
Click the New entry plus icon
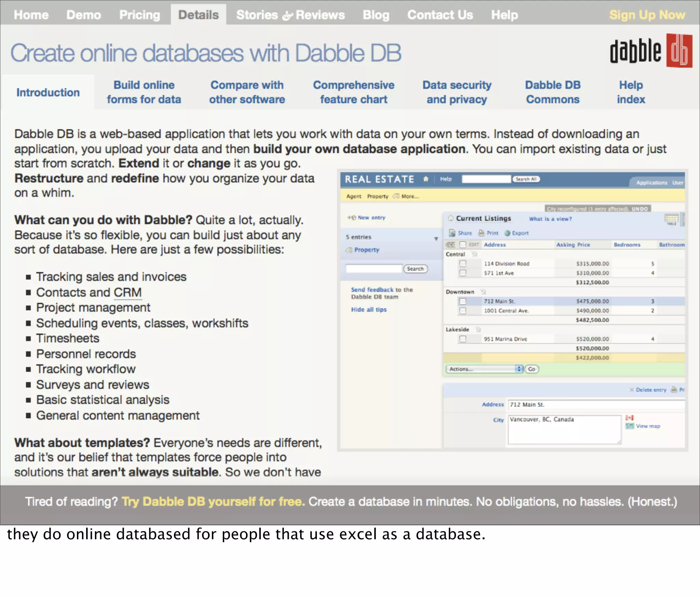pos(351,218)
